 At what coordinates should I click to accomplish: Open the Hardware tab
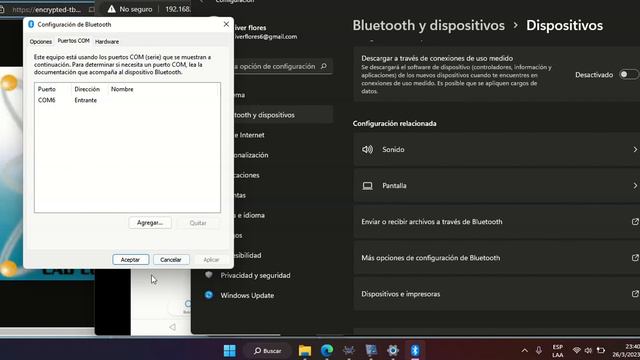point(107,42)
